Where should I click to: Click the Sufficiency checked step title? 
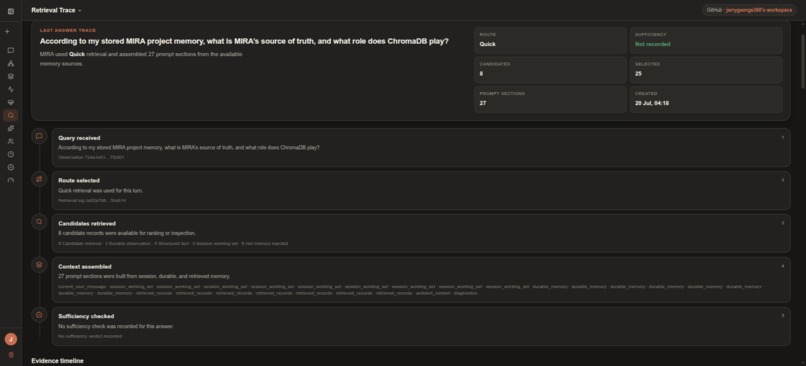pos(86,316)
